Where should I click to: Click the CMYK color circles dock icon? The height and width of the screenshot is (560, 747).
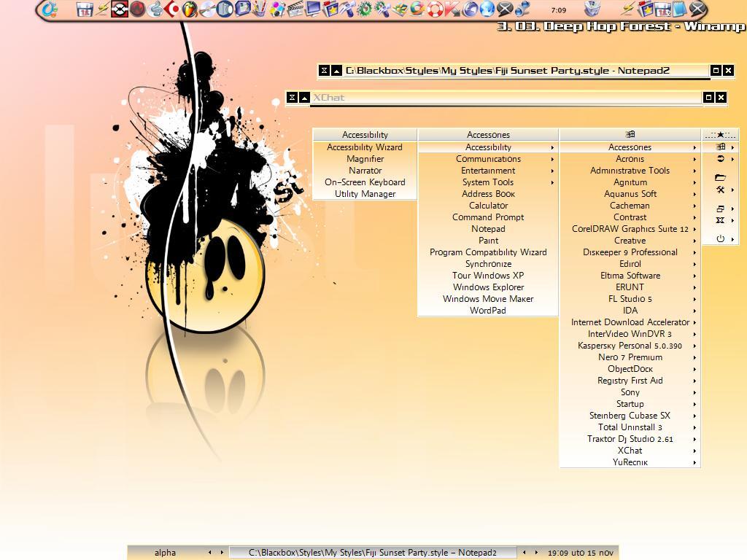tap(277, 9)
